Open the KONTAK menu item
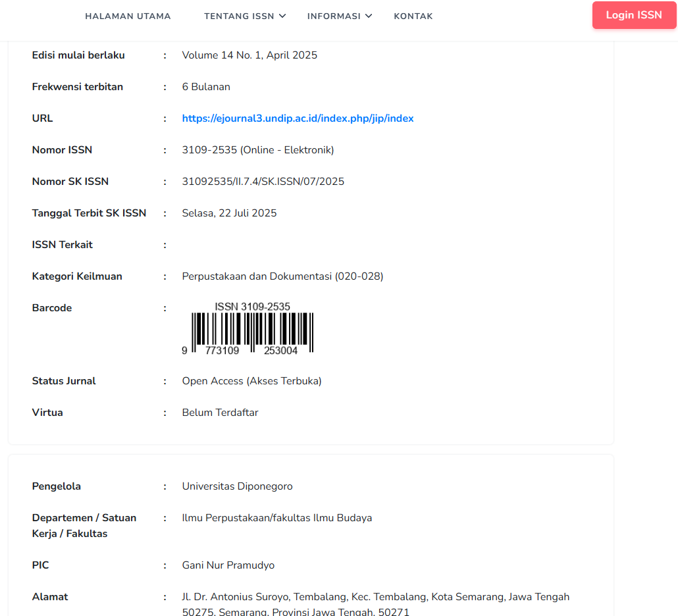The width and height of the screenshot is (678, 616). [x=413, y=16]
